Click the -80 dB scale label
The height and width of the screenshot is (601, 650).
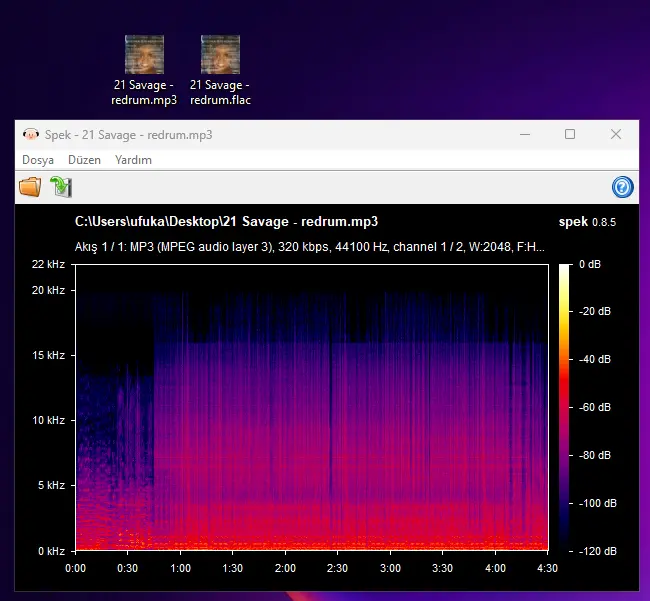click(594, 456)
